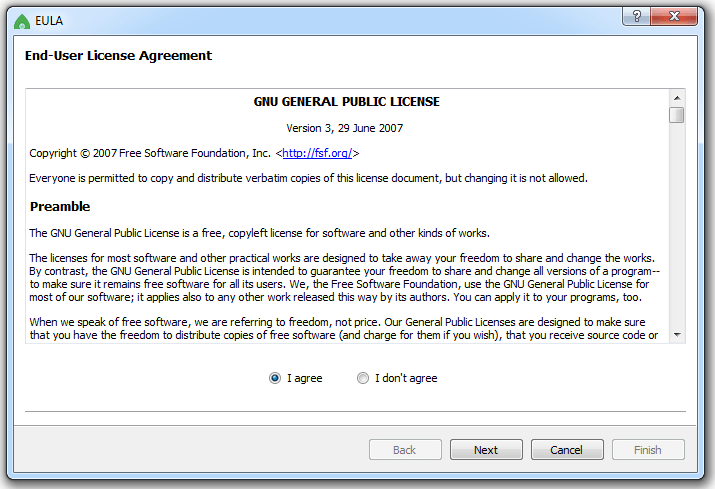Open the http://fsf.org/ link
Screen dimensions: 715x489
coord(317,153)
